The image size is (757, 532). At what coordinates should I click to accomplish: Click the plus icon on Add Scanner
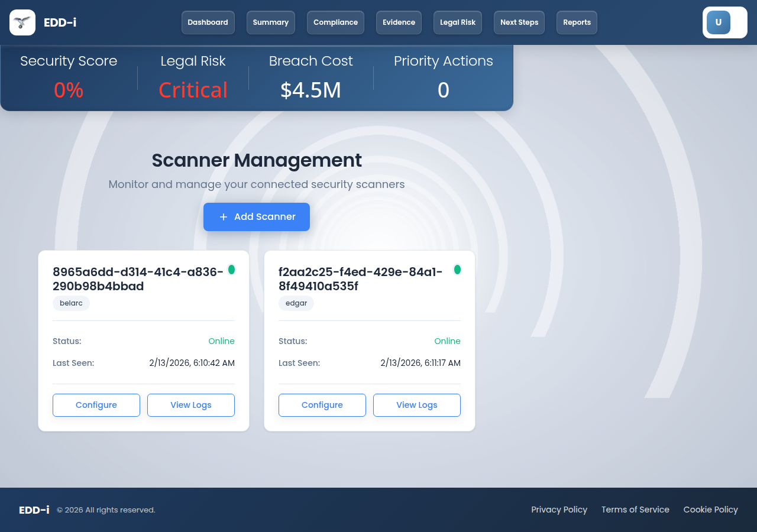click(x=223, y=217)
